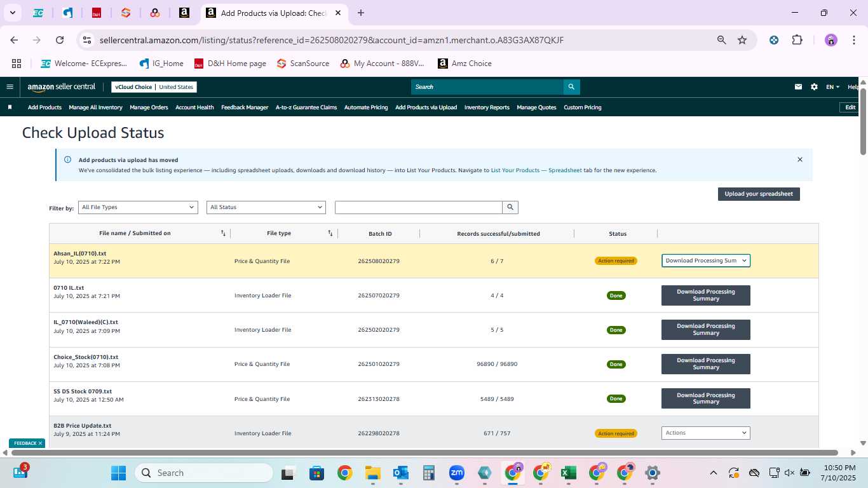
Task: Open Windows Start menu
Action: tap(118, 473)
